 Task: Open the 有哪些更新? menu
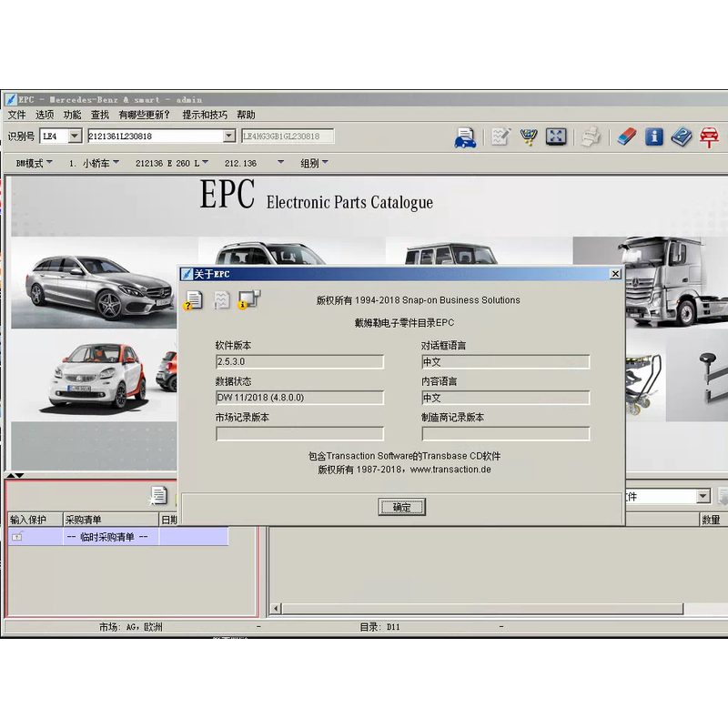(145, 115)
